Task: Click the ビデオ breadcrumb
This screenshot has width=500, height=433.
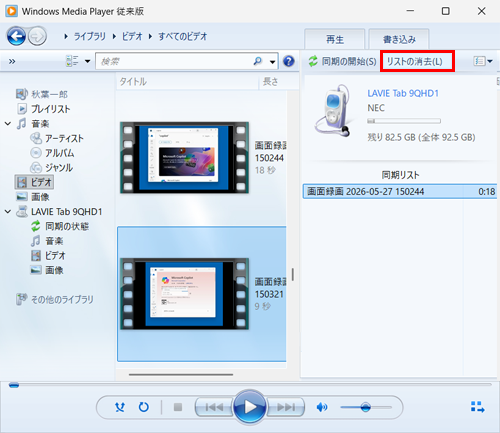Action: [132, 36]
